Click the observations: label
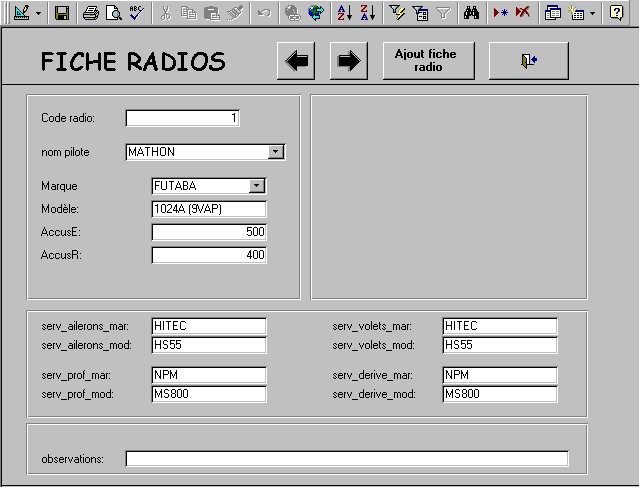The height and width of the screenshot is (487, 639). pyautogui.click(x=73, y=459)
